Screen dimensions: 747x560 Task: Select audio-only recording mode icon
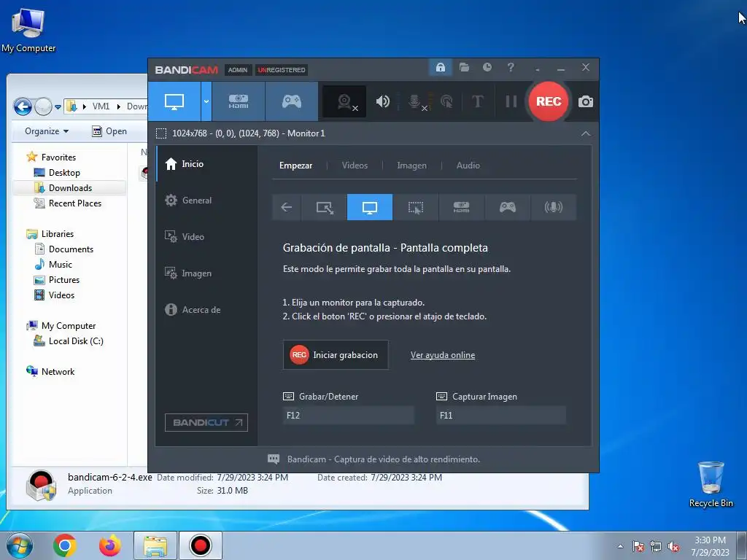(x=553, y=207)
